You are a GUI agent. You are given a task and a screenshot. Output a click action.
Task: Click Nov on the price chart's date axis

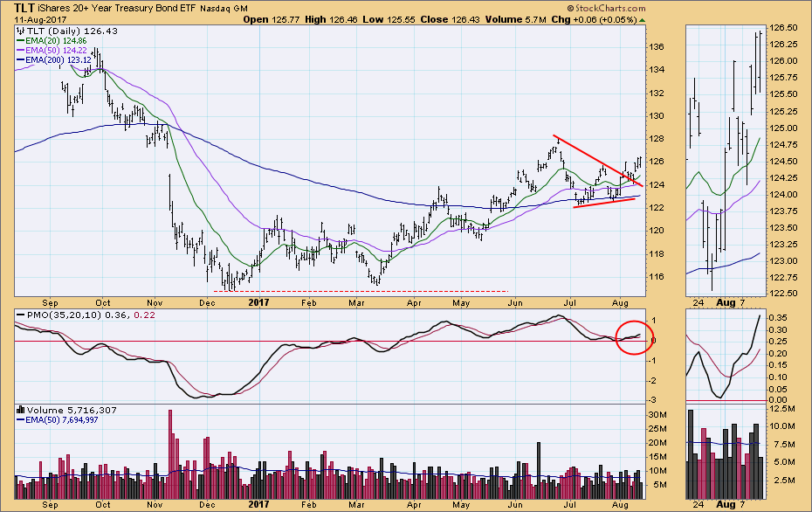tap(155, 302)
